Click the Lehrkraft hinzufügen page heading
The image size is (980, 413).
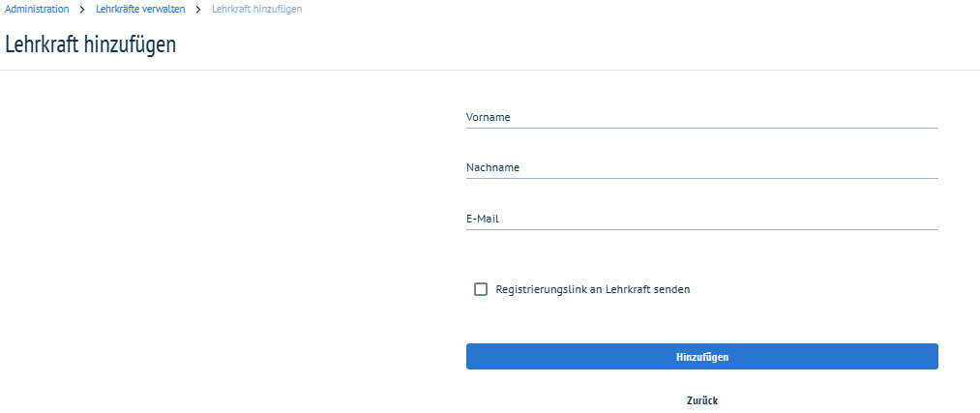(x=91, y=45)
